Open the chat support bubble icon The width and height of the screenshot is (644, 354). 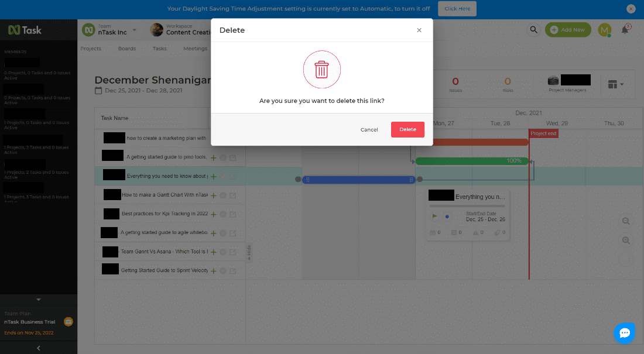pyautogui.click(x=625, y=332)
